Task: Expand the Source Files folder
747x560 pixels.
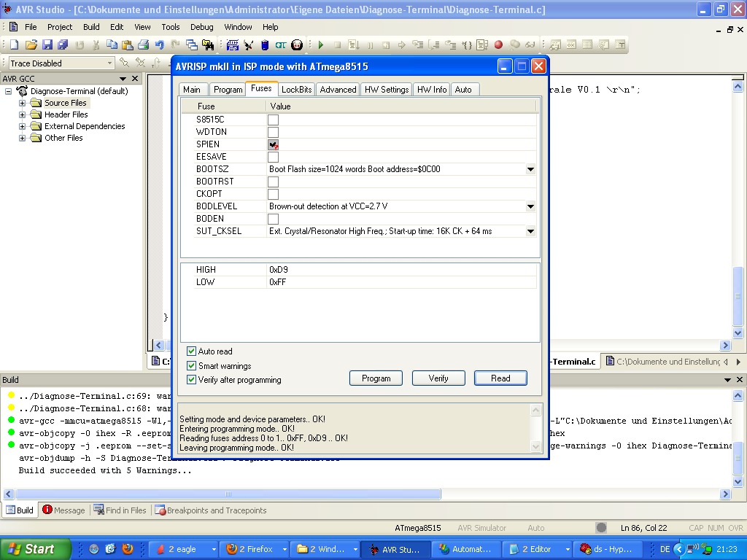Action: pos(22,103)
